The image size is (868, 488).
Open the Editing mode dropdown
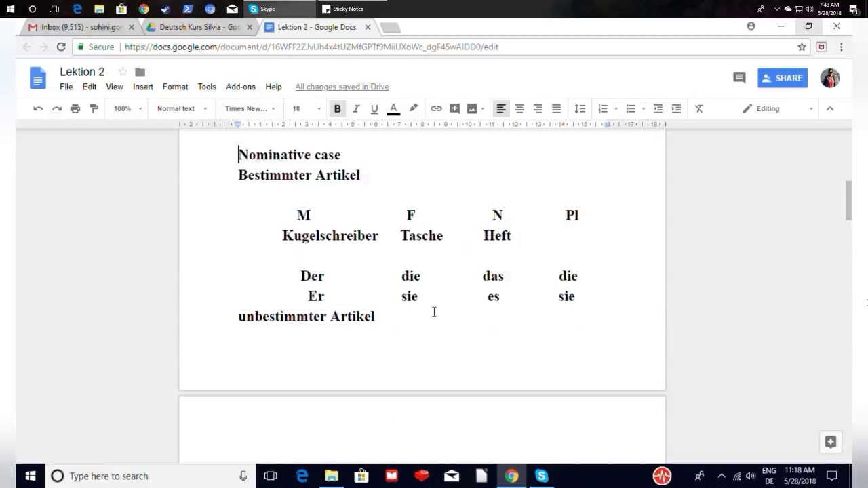click(x=778, y=108)
